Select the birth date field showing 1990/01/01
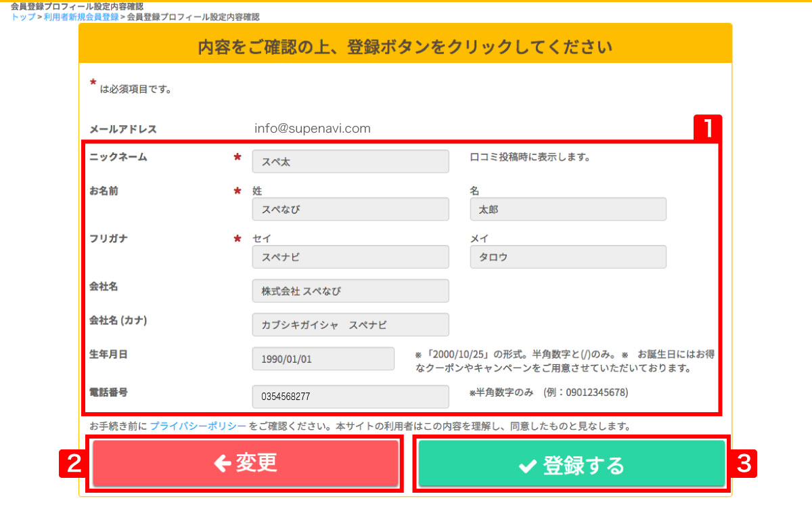The height and width of the screenshot is (511, 812). tap(323, 358)
